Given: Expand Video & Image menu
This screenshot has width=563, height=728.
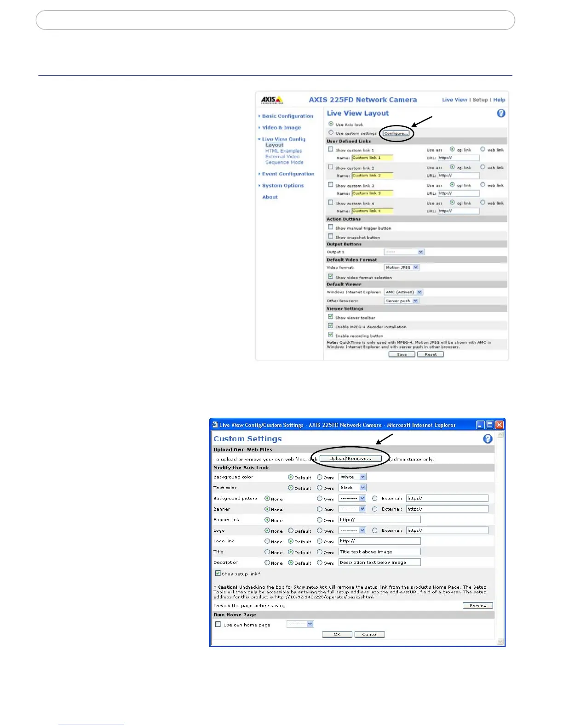Looking at the screenshot, I should click(281, 128).
